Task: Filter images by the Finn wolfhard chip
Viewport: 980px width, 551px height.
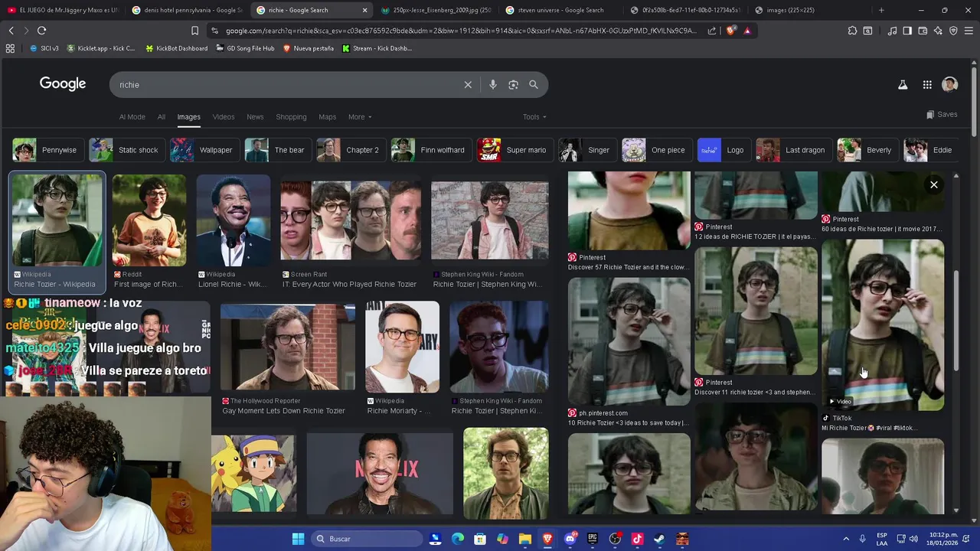Action: (x=430, y=150)
